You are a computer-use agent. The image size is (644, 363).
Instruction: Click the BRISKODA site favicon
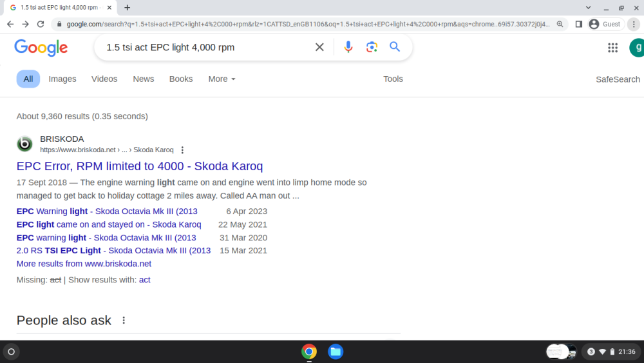[x=24, y=144]
